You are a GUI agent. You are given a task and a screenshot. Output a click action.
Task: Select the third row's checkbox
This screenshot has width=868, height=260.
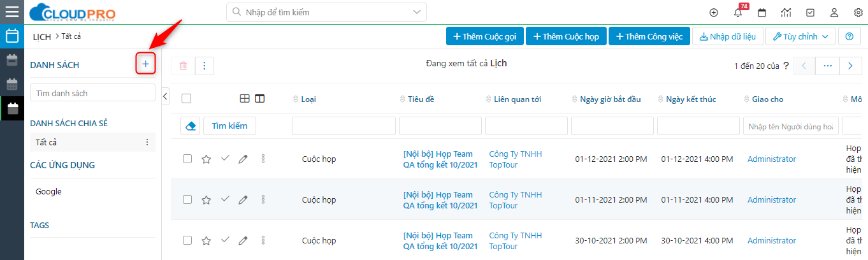point(187,240)
